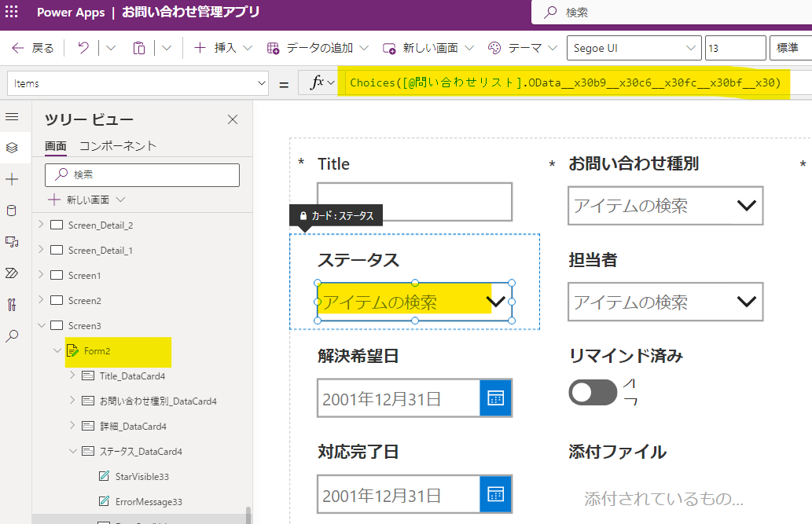This screenshot has height=524, width=812.
Task: Click the fx formula button
Action: [x=321, y=82]
